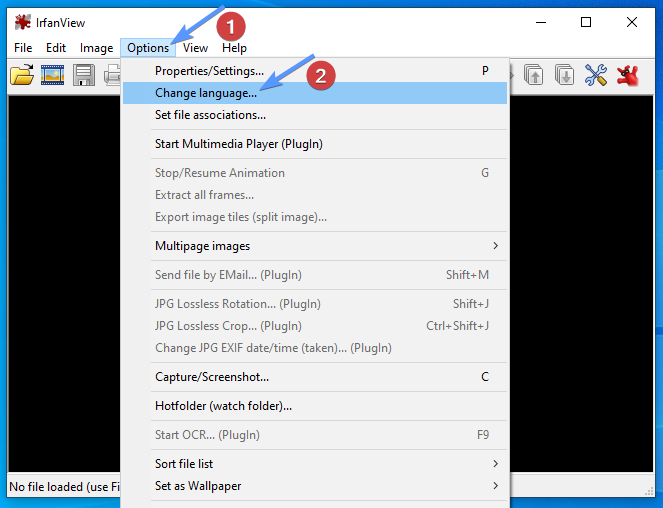The height and width of the screenshot is (508, 663).
Task: Click the IrfanView logo in title bar
Action: [22, 22]
